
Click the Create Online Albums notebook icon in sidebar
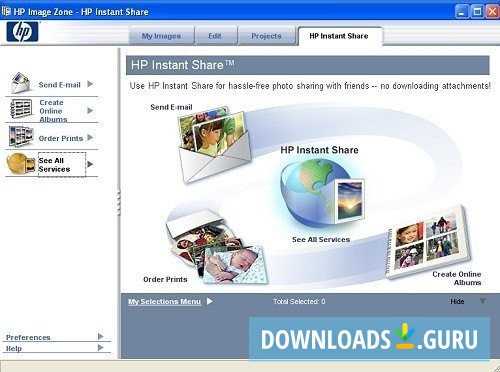click(x=21, y=109)
